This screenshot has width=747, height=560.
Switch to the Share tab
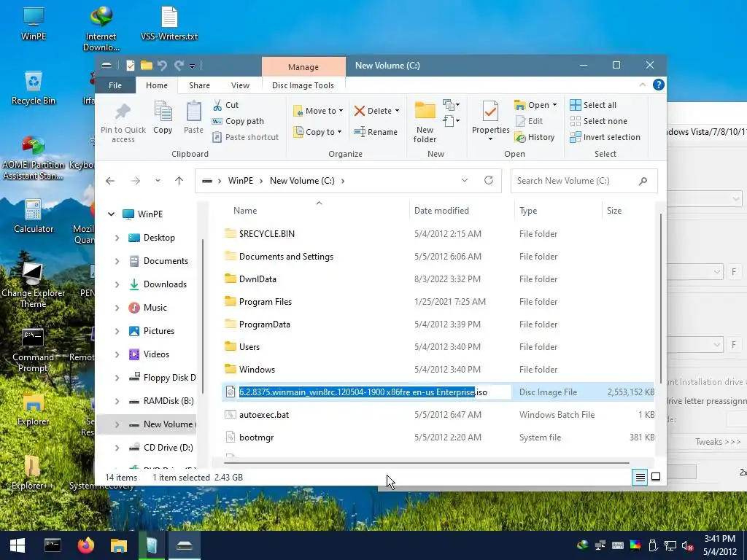[x=199, y=85]
